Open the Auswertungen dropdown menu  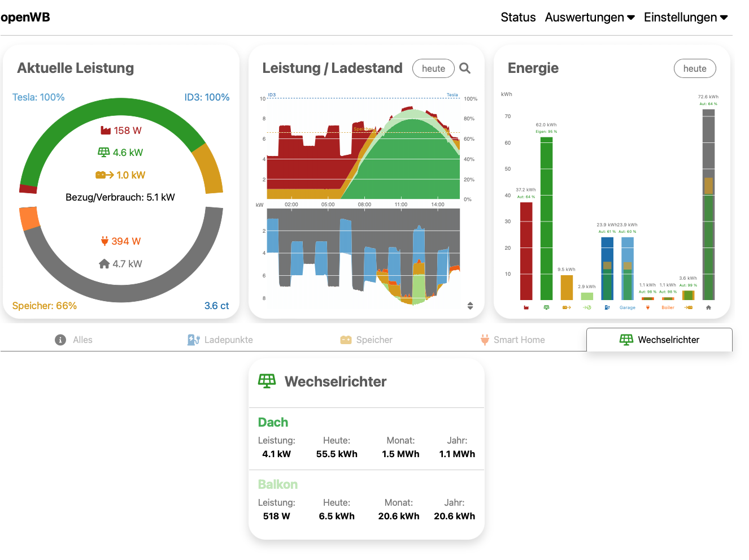[590, 18]
